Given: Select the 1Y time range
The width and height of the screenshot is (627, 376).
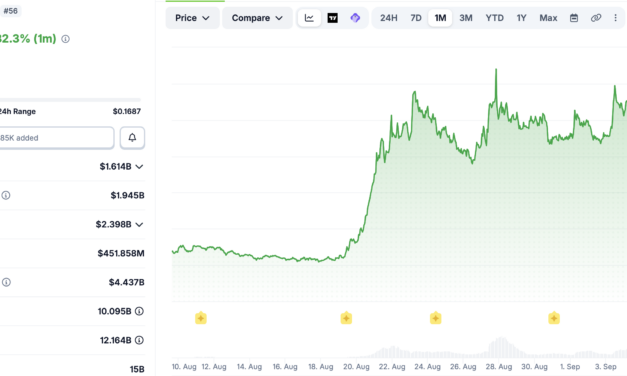Looking at the screenshot, I should click(x=521, y=18).
